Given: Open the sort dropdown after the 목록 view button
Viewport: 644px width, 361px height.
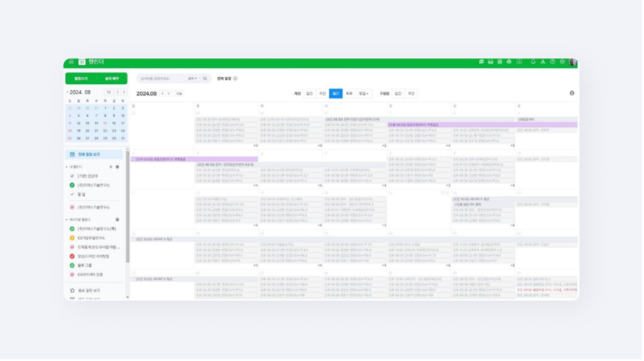Looking at the screenshot, I should click(x=364, y=94).
